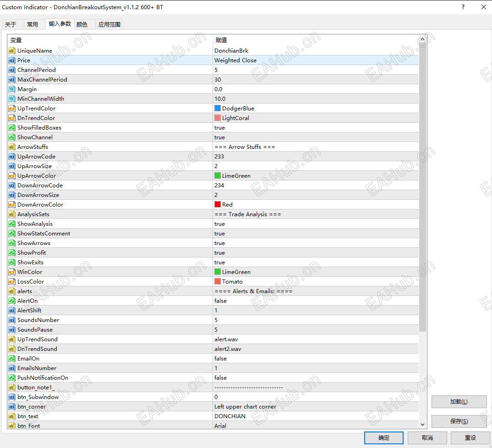Click the color icon next to DownArrowColor
Viewport: 492px width, 448px height.
pos(11,205)
